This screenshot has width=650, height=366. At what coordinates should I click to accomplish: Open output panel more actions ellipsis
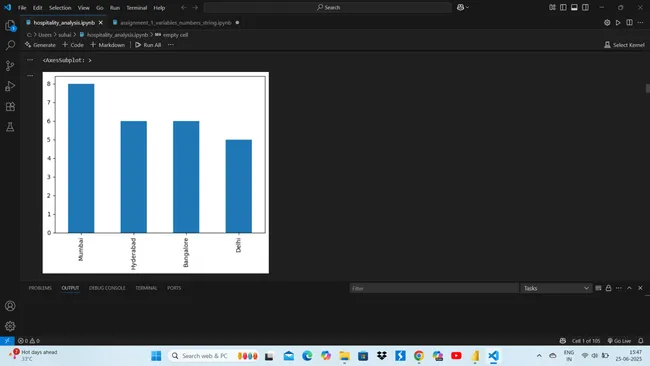(x=618, y=288)
